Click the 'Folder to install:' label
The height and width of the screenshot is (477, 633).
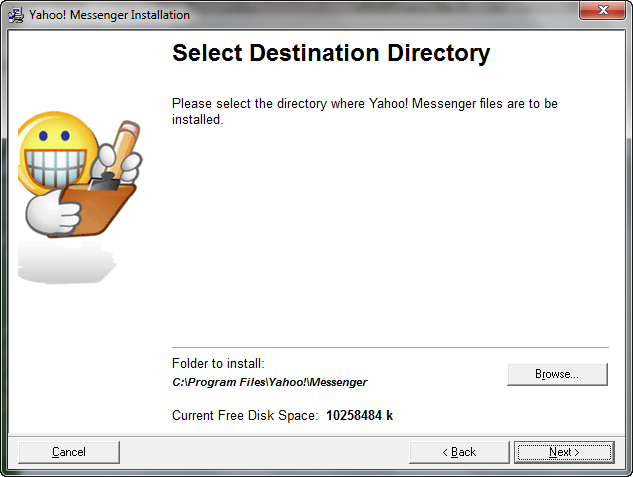218,364
